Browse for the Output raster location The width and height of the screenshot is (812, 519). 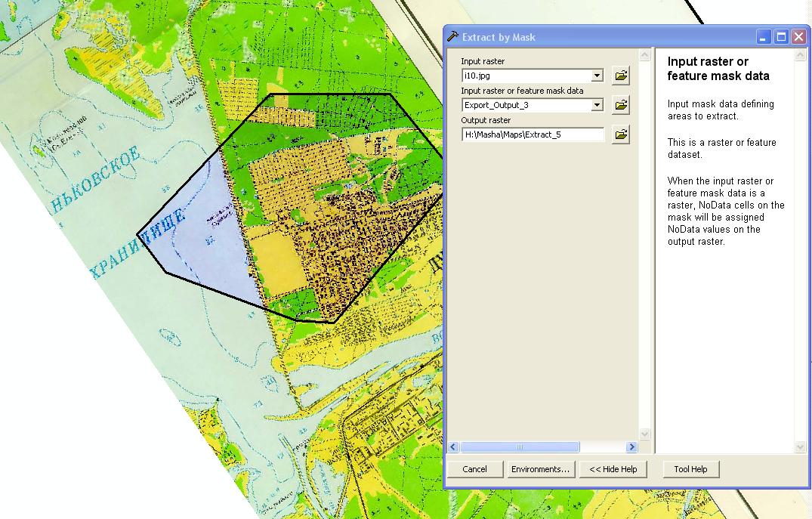620,134
